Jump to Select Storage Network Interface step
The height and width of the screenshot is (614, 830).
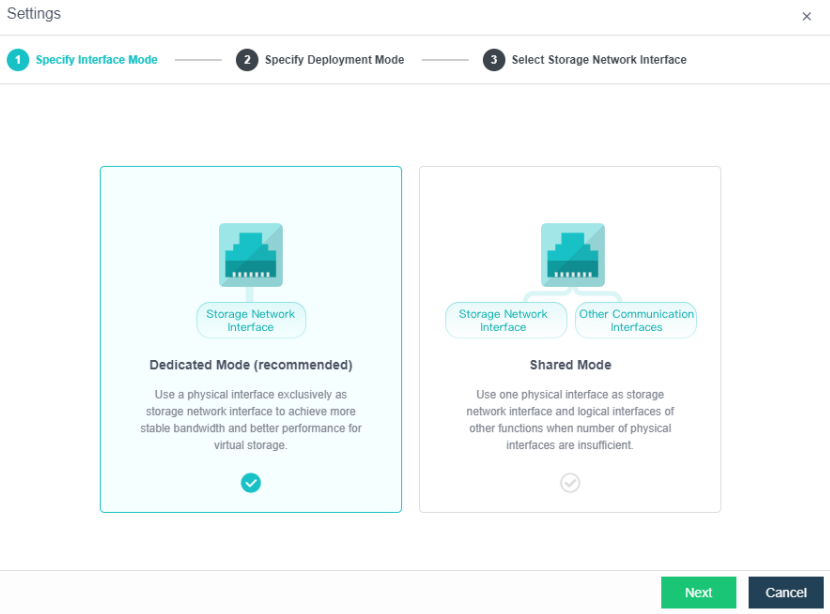pos(599,60)
